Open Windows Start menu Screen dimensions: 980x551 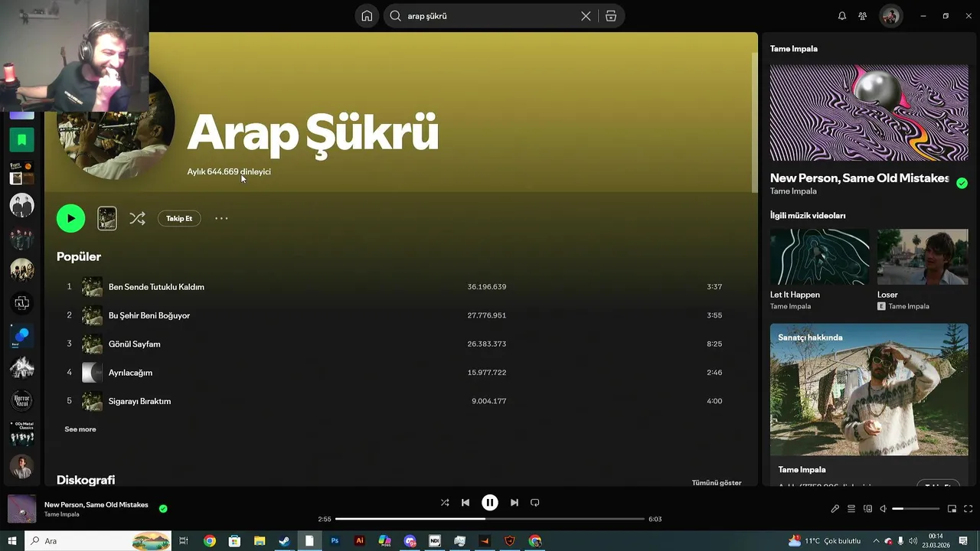pyautogui.click(x=11, y=541)
